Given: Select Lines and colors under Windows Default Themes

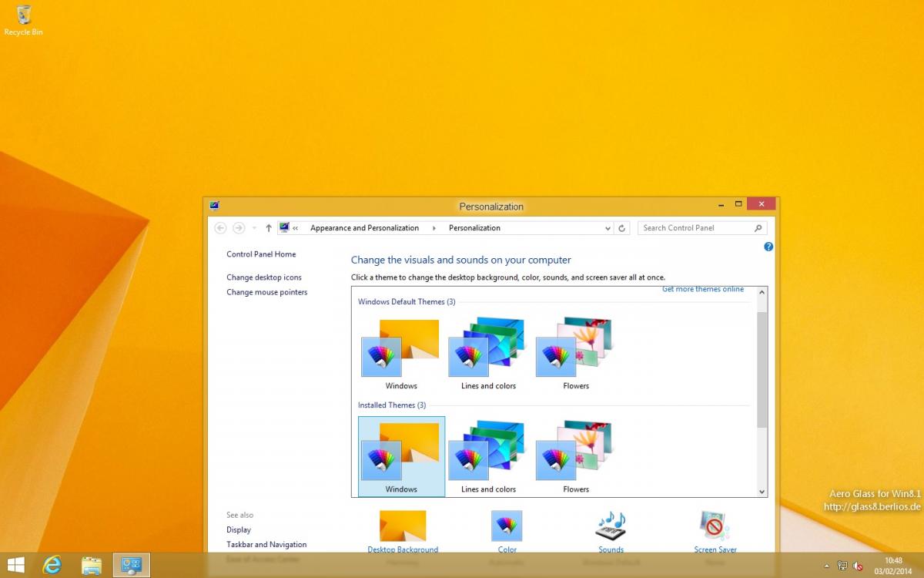Looking at the screenshot, I should (x=488, y=352).
